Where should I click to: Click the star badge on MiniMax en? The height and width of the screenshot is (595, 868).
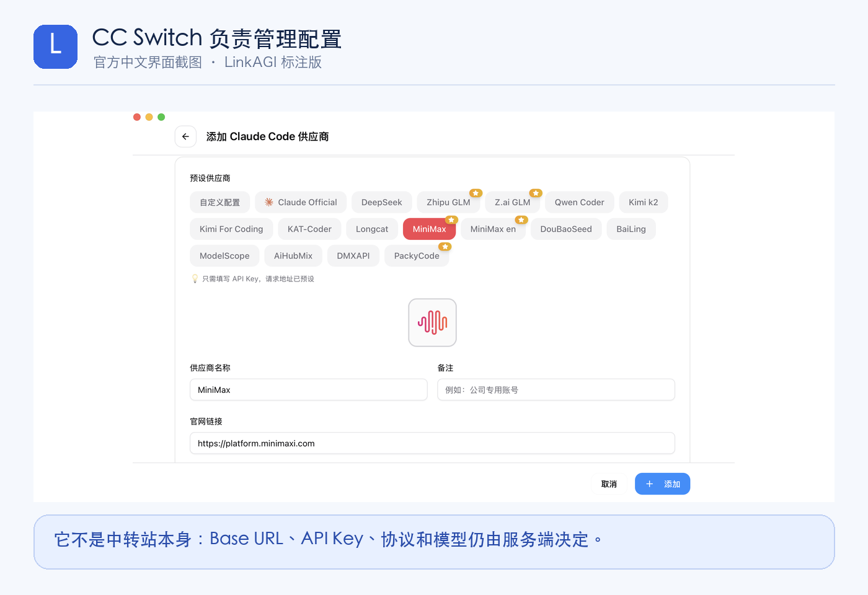pos(521,220)
